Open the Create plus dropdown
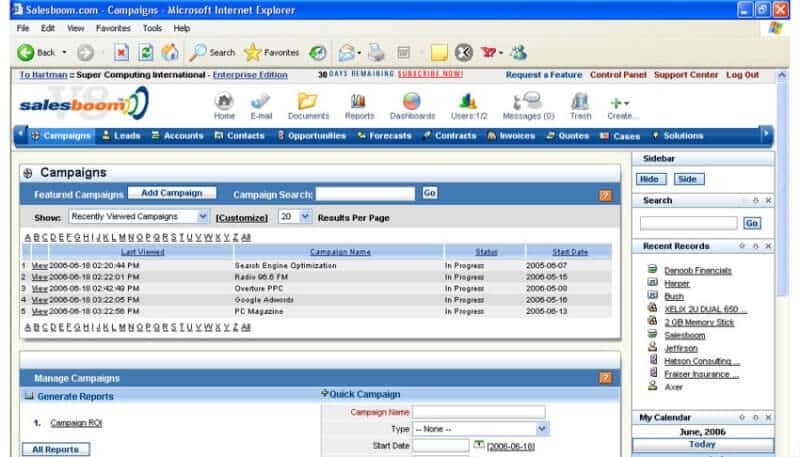 (620, 106)
